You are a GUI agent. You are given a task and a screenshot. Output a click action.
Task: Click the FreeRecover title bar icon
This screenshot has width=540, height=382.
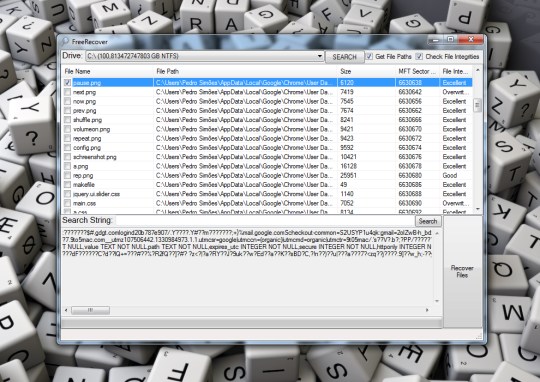tap(65, 42)
